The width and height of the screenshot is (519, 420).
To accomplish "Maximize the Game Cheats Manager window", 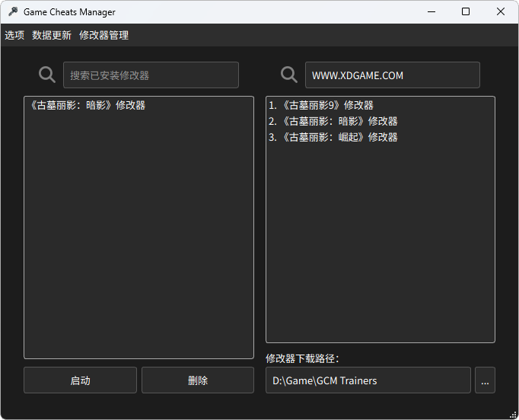I will tap(466, 12).
